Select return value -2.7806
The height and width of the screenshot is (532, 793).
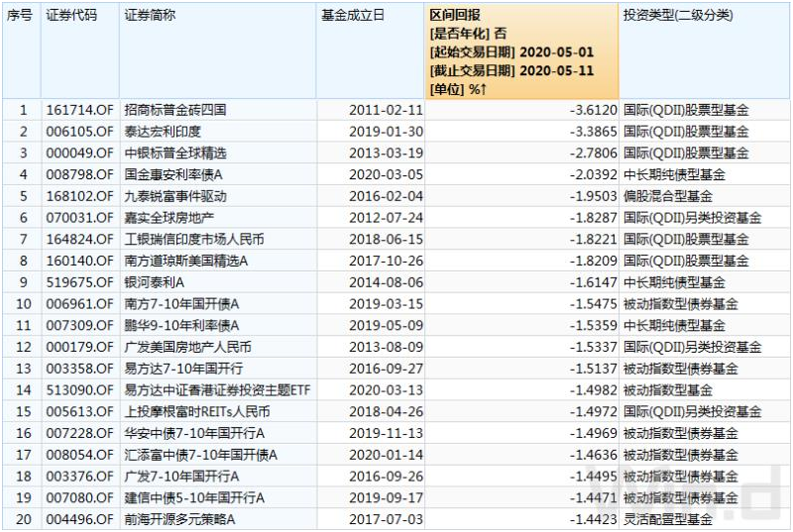(x=593, y=154)
